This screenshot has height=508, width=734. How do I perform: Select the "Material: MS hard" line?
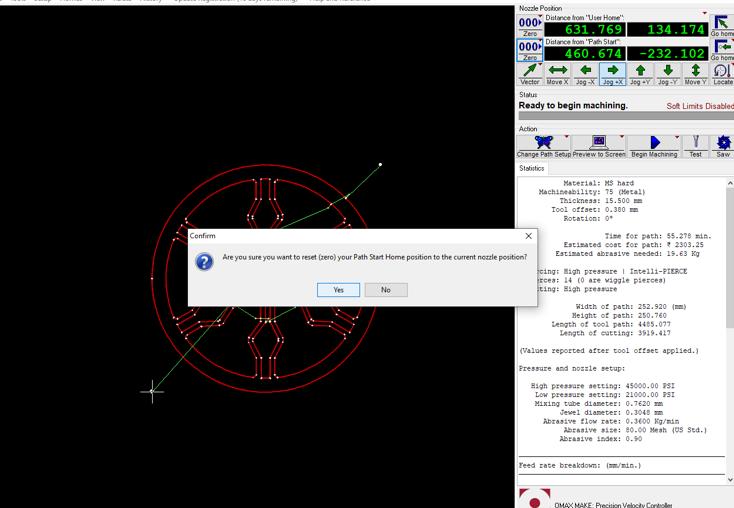pyautogui.click(x=598, y=183)
